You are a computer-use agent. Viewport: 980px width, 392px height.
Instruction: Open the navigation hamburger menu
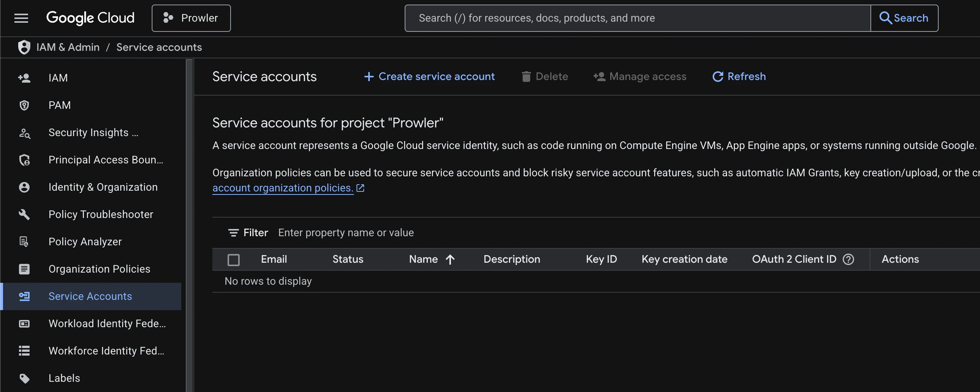(x=21, y=18)
